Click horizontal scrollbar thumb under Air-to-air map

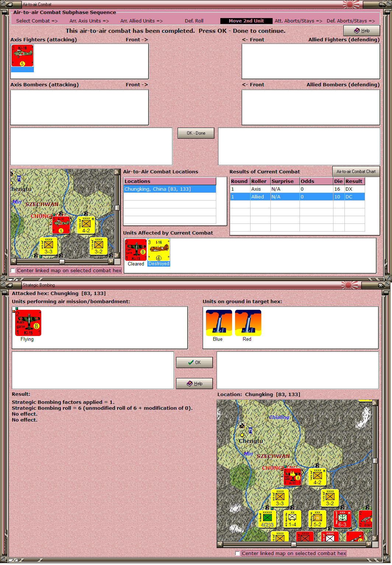pos(62,261)
